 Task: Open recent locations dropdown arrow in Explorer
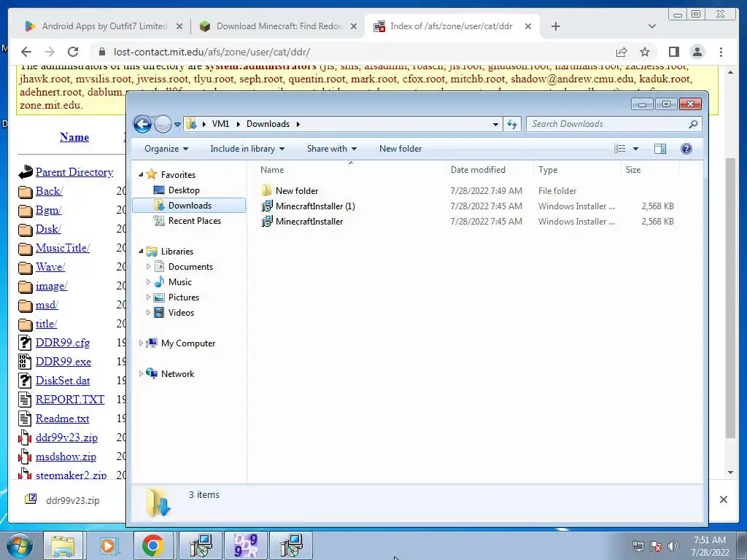pyautogui.click(x=178, y=124)
